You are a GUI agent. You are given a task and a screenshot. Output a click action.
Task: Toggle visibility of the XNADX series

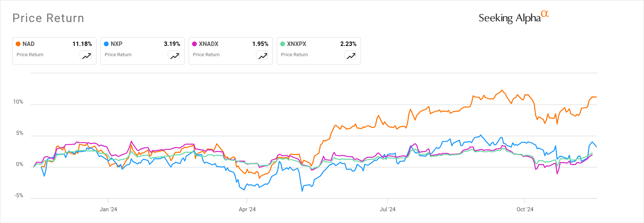[230, 51]
